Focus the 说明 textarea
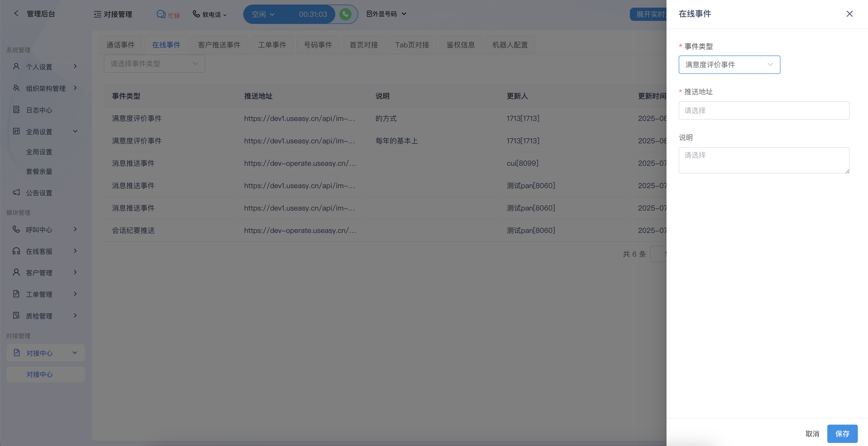This screenshot has width=868, height=446. coord(764,160)
